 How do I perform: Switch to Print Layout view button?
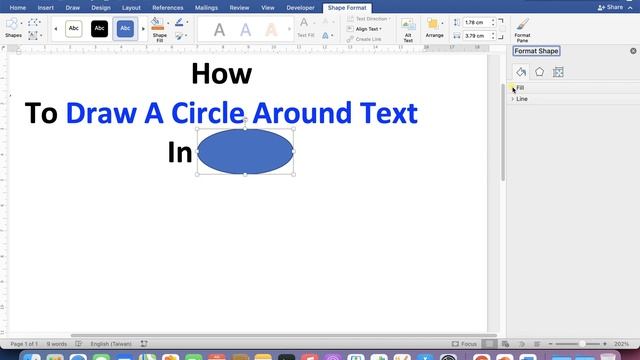[x=489, y=344]
